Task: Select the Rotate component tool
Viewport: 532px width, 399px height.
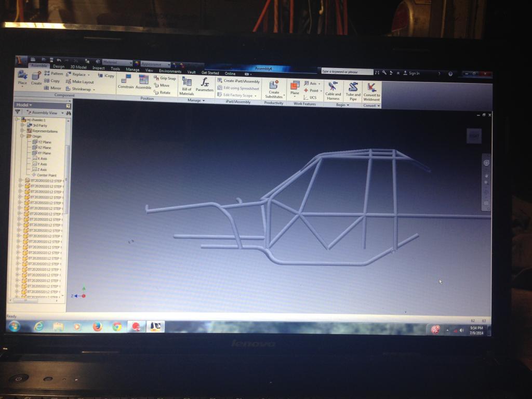Action: (162, 92)
